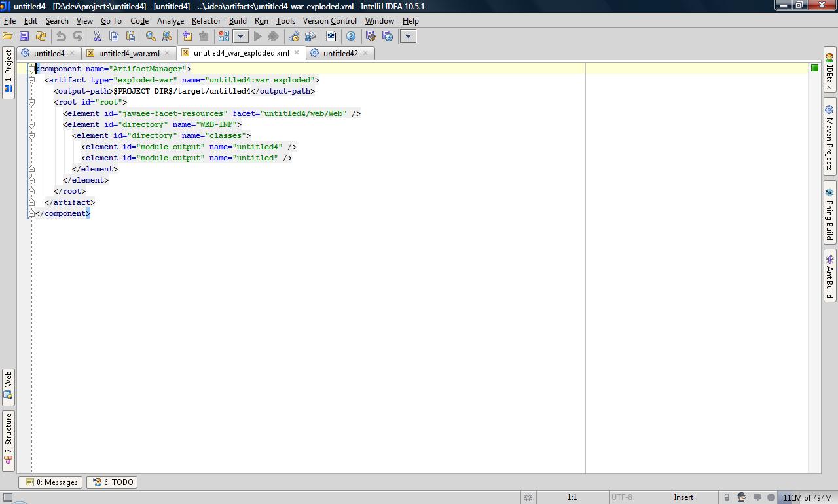838x504 pixels.
Task: Collapse the classes directory element fold
Action: [x=31, y=135]
